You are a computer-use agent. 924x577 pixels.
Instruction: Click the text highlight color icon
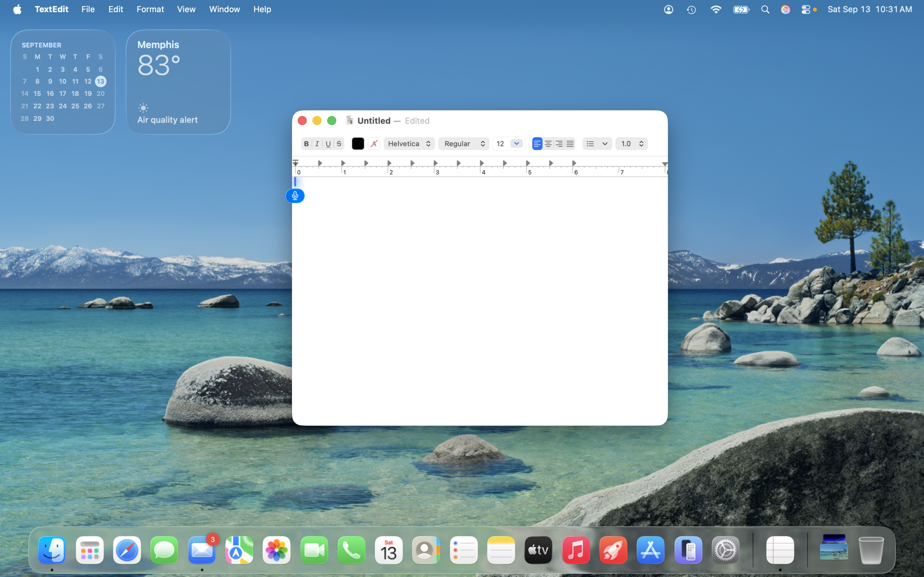point(374,144)
